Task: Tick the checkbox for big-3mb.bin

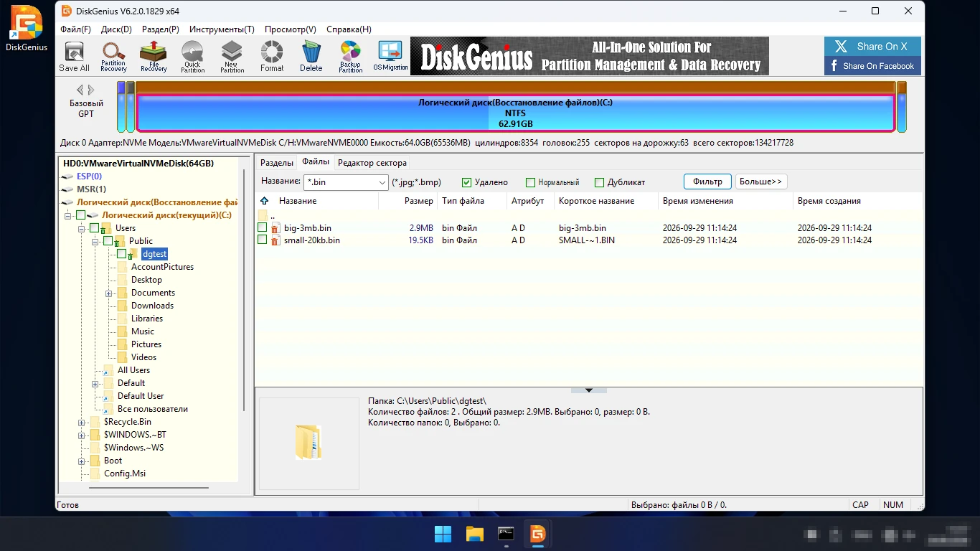Action: (263, 227)
